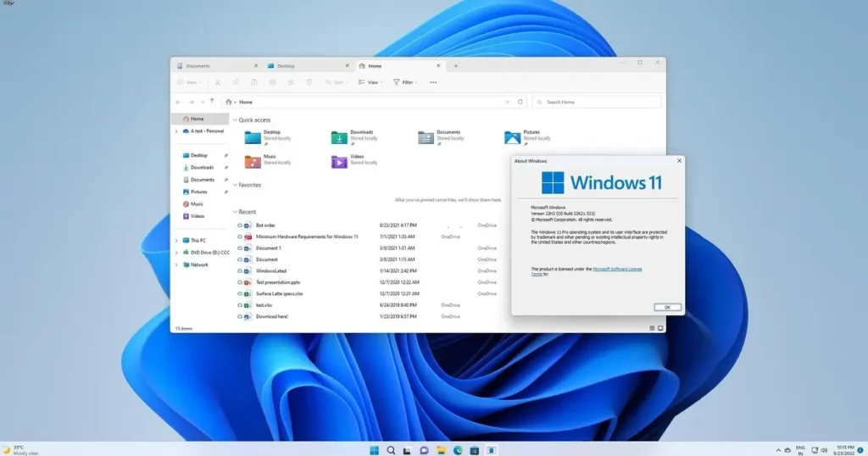Expand the DVD Drive (D:) CCC node

176,253
